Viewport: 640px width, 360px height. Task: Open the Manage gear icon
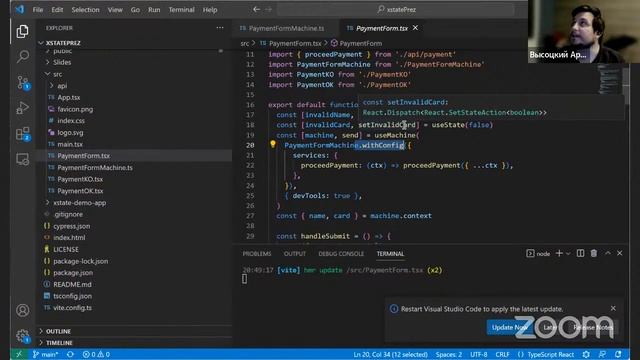pos(22,336)
